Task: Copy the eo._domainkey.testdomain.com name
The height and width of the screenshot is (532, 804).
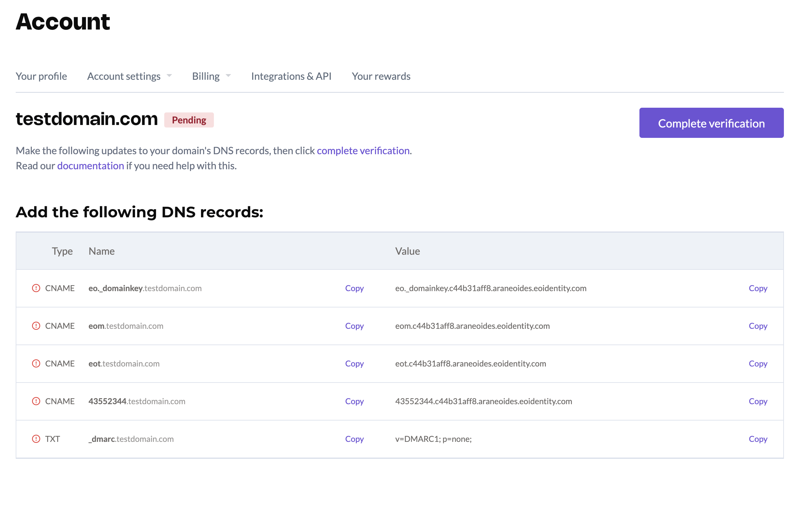Action: 354,288
